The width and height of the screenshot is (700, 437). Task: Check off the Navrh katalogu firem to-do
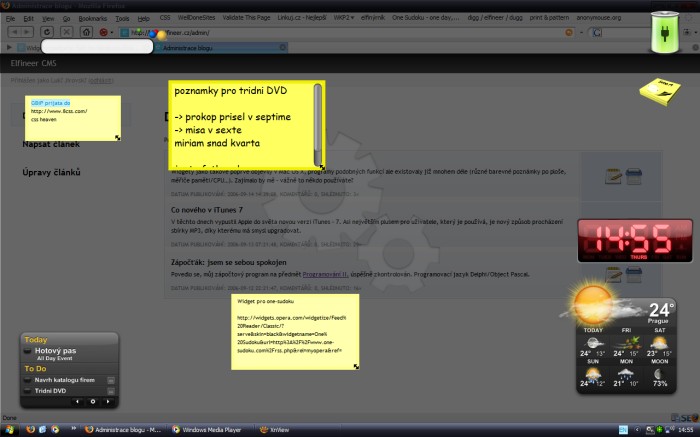pos(27,380)
